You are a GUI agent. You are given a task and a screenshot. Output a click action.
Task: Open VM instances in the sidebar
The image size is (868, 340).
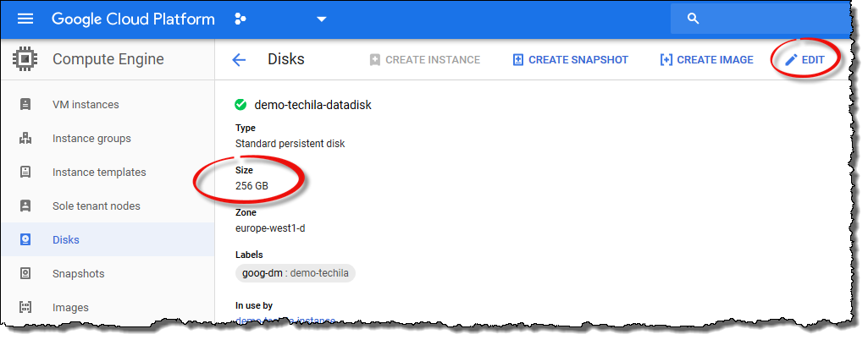click(x=86, y=105)
